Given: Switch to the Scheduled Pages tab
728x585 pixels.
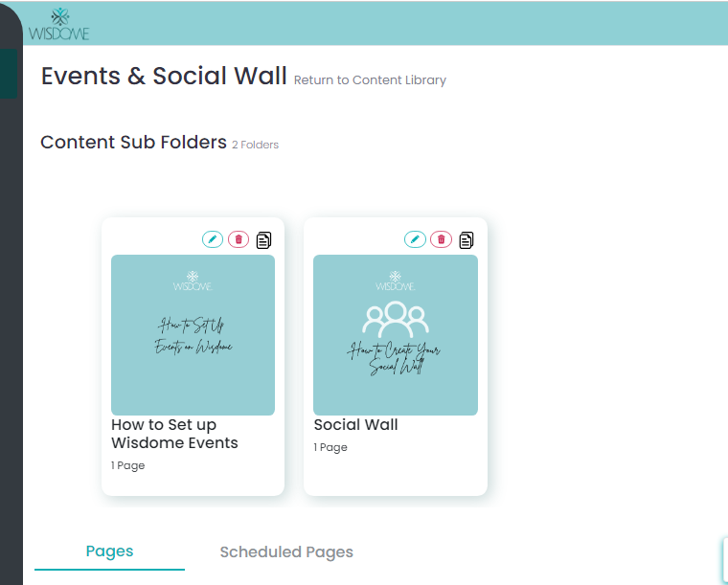Looking at the screenshot, I should [286, 552].
